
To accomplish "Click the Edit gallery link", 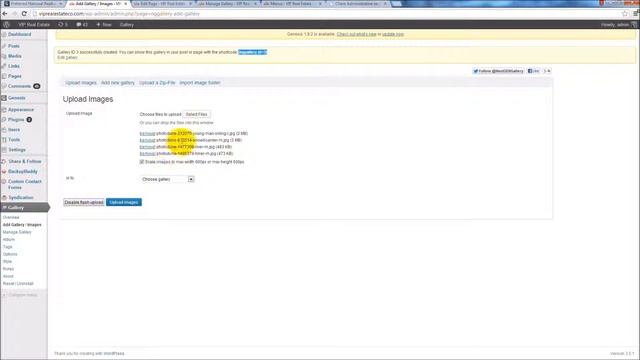I will (67, 58).
